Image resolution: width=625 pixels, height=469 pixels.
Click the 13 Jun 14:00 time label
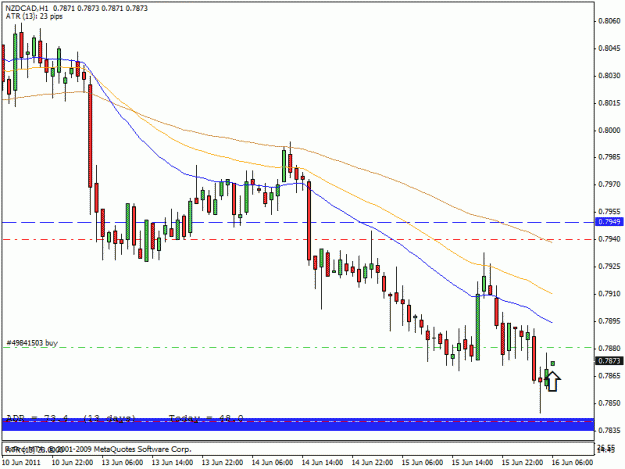point(173,462)
